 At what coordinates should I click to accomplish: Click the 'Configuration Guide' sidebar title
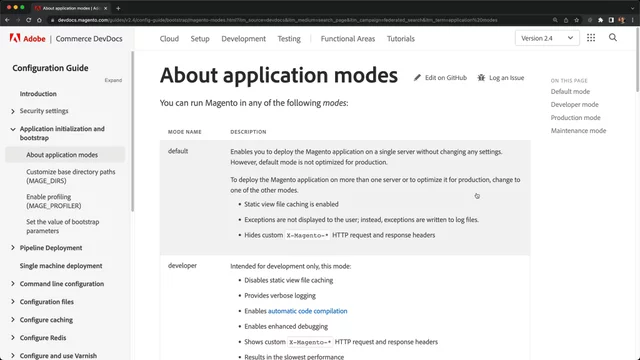click(x=50, y=68)
